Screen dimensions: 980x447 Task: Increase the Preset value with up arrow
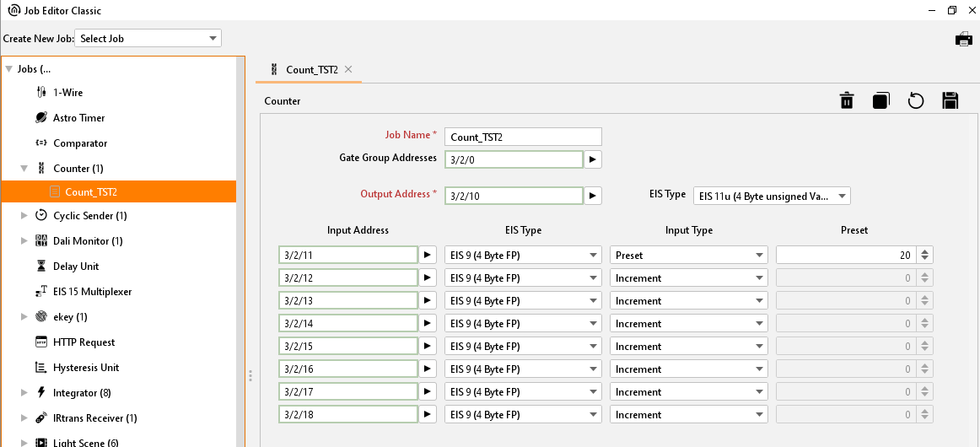[925, 251]
